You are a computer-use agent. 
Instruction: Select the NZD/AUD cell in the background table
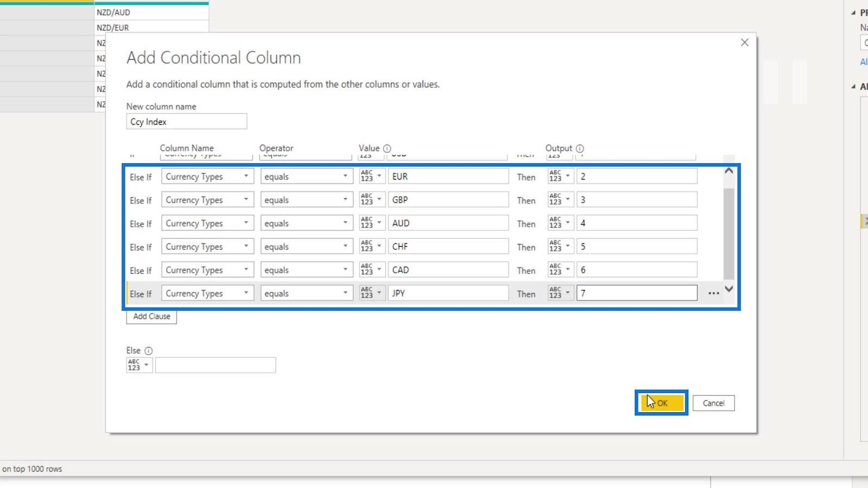tap(151, 12)
